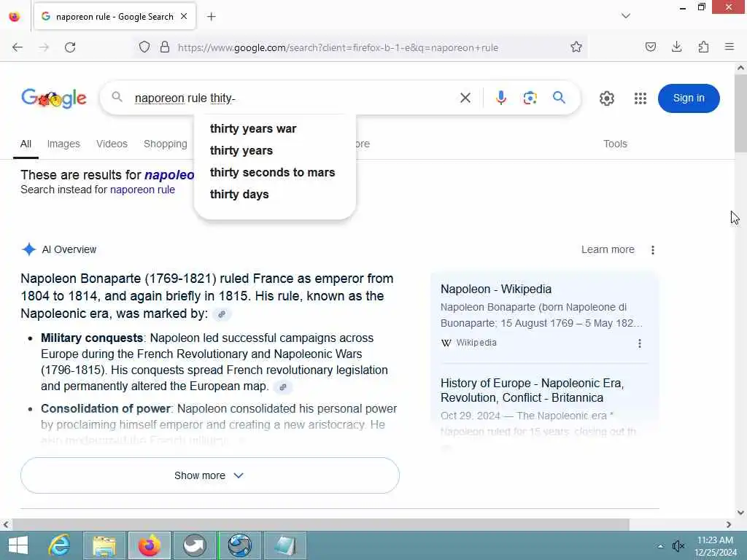
Task: Open the Britannica Napoleonic Era source
Action: pyautogui.click(x=532, y=391)
